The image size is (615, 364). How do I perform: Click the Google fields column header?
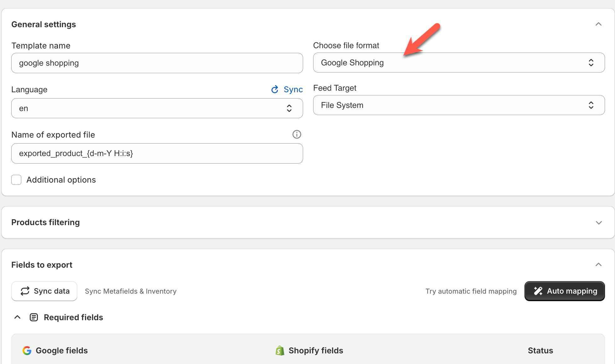(62, 351)
